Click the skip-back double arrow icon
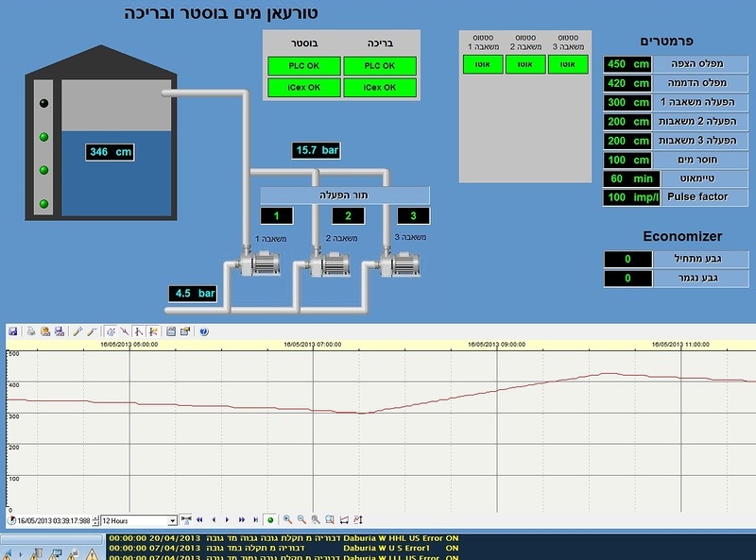 click(199, 519)
